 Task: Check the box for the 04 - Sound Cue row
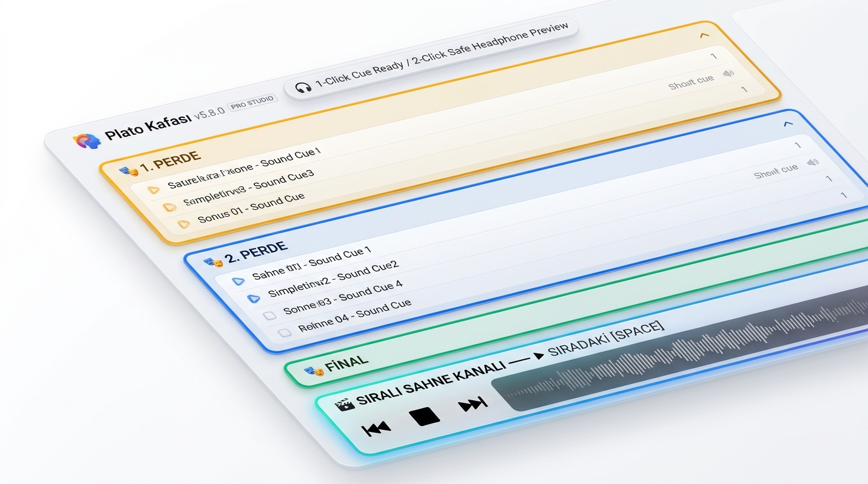point(284,332)
